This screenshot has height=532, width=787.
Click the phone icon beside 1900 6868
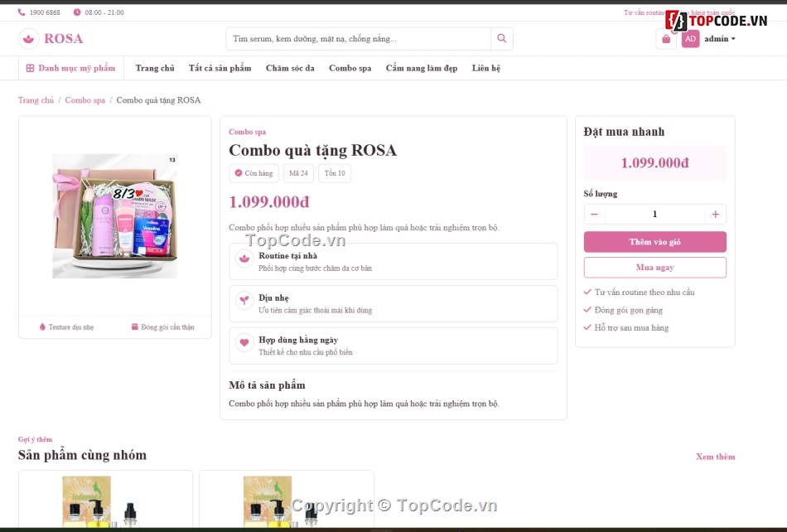point(22,12)
